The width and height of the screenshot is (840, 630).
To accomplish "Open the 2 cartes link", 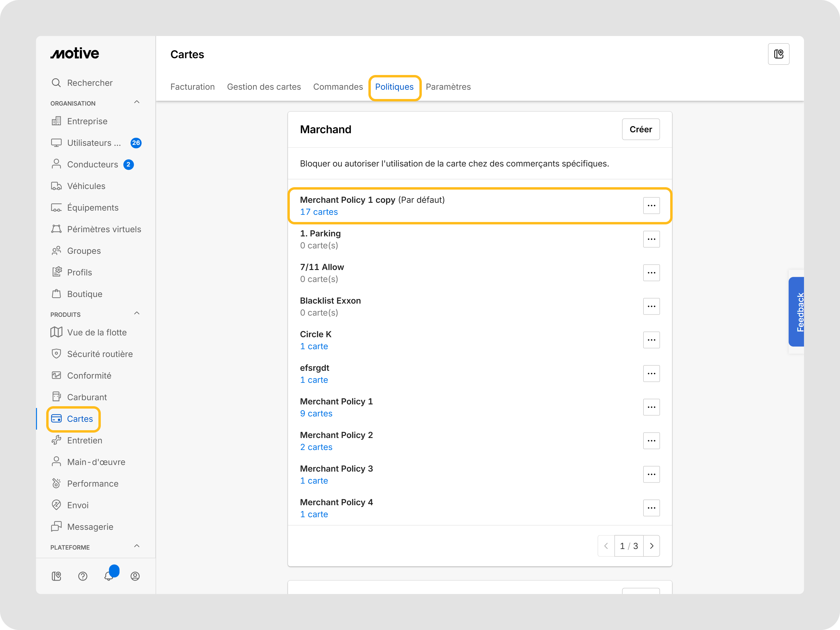I will point(316,447).
